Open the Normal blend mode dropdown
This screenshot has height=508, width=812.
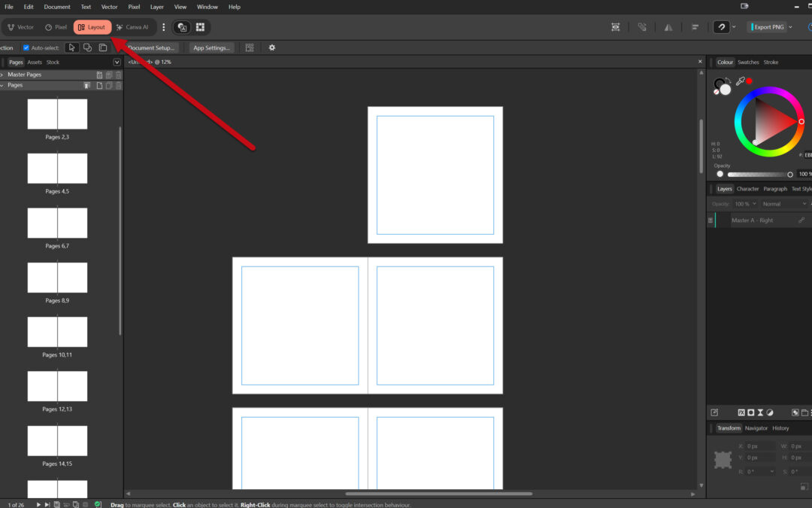(x=784, y=204)
